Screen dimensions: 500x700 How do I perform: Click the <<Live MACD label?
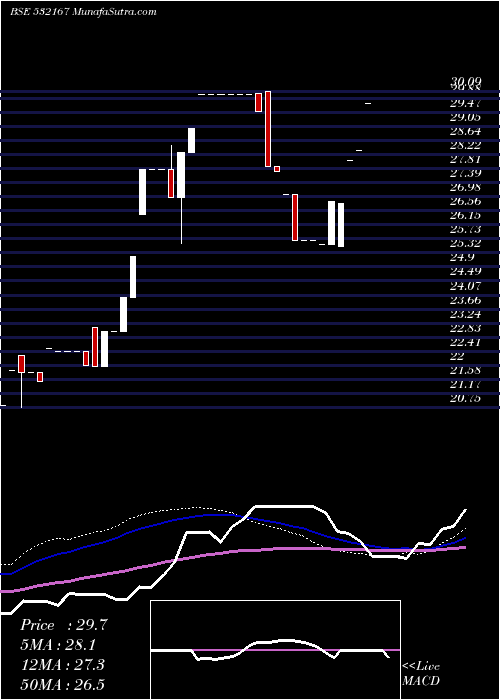[x=421, y=674]
